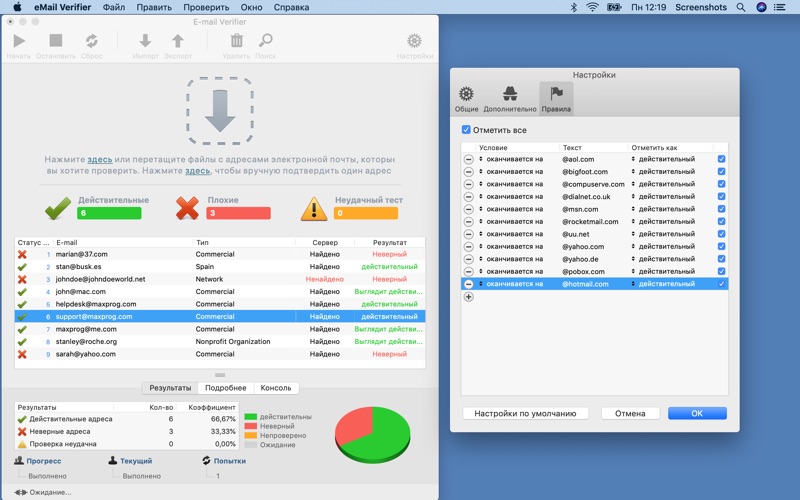Screen dimensions: 800x500
Task: Open Spotlight search in menu bar
Action: (x=741, y=7)
